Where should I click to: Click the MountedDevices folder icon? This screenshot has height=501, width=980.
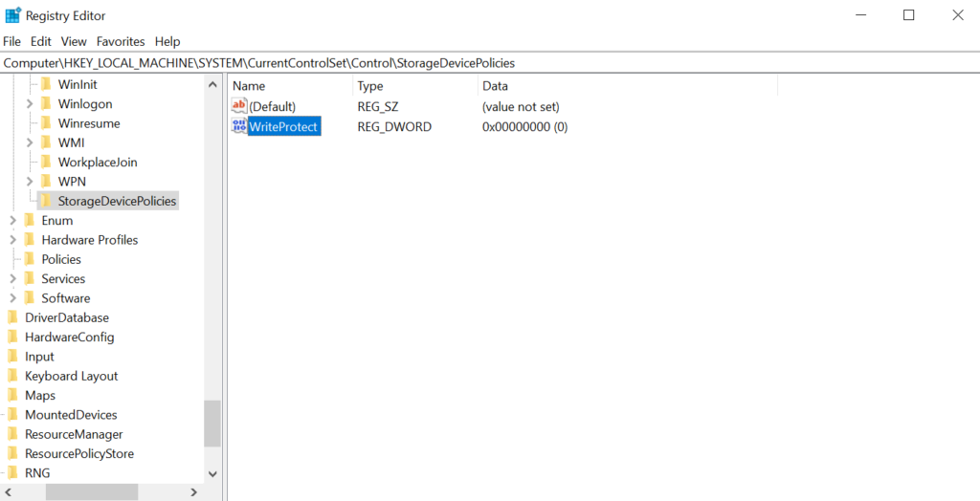click(12, 414)
